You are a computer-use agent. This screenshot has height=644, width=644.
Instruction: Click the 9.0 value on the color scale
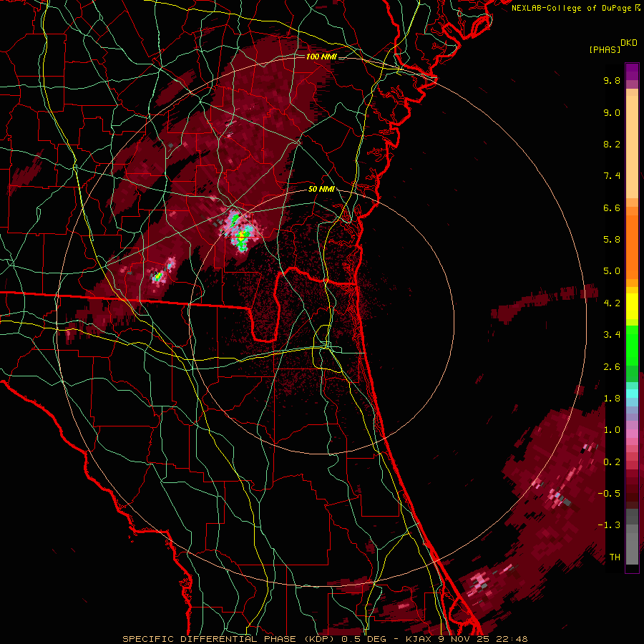pos(612,112)
